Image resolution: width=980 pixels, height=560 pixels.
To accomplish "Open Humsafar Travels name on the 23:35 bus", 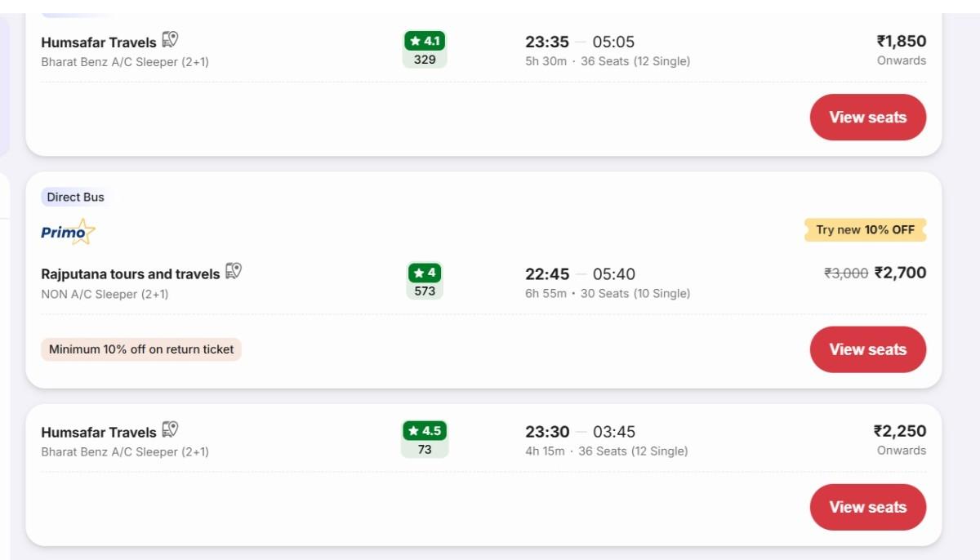I will click(99, 42).
